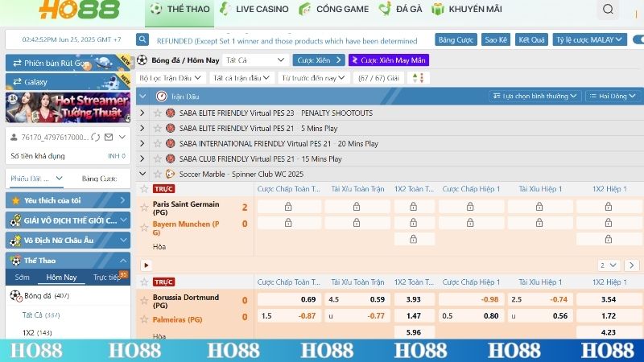The width and height of the screenshot is (644, 362).
Task: Open the Tất Cả sport filter dropdown
Action: click(255, 60)
